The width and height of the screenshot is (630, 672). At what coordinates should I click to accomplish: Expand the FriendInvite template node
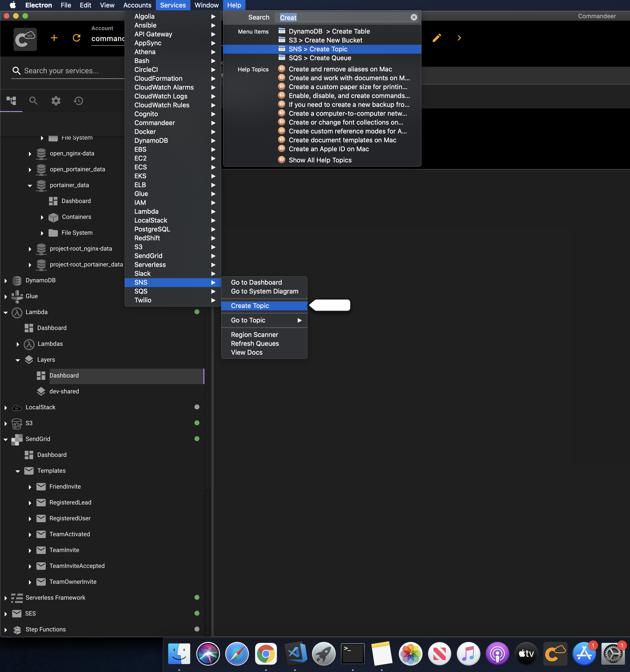(30, 487)
